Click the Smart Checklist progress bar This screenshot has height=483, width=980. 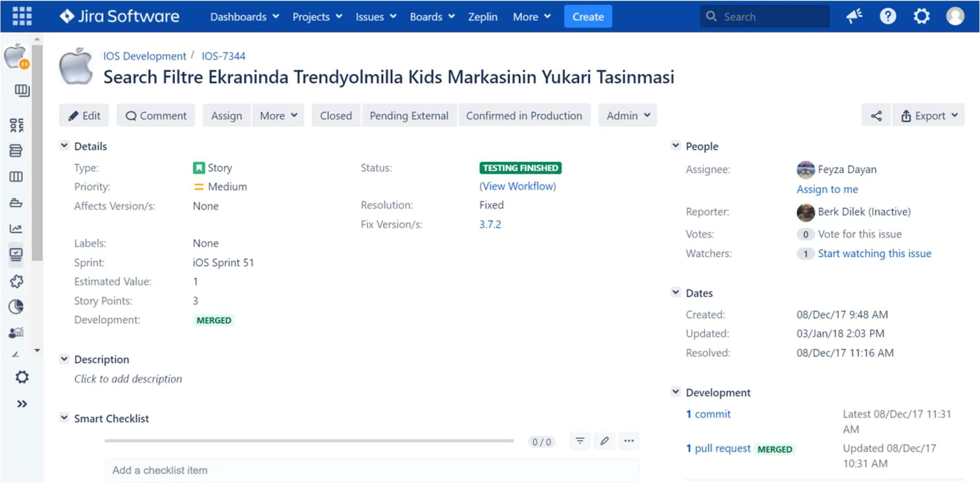coord(309,441)
